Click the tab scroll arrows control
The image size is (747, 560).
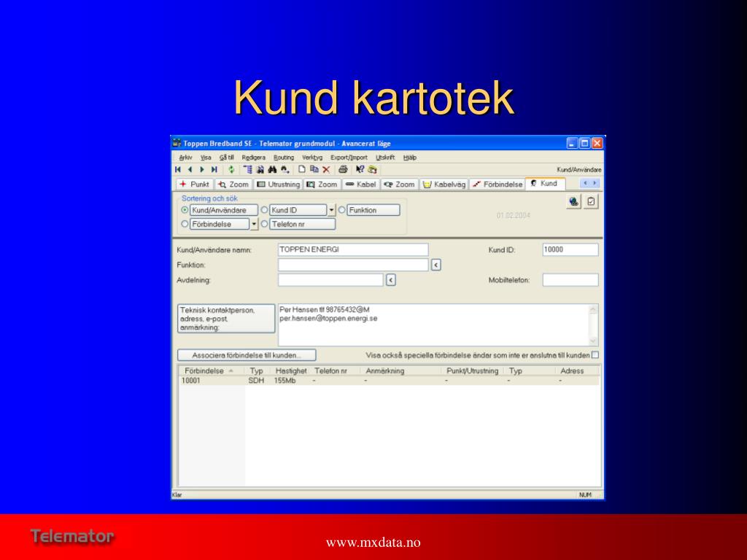[589, 183]
